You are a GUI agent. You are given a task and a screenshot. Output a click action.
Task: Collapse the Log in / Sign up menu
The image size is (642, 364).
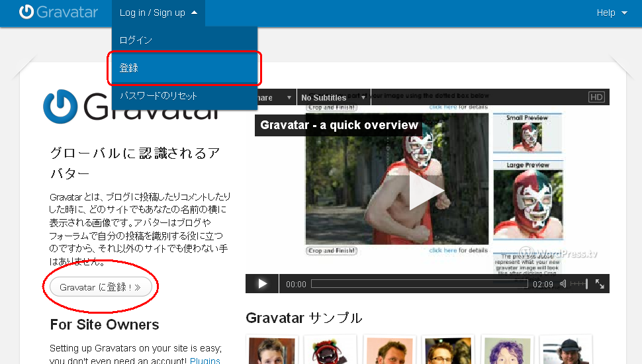[x=158, y=13]
